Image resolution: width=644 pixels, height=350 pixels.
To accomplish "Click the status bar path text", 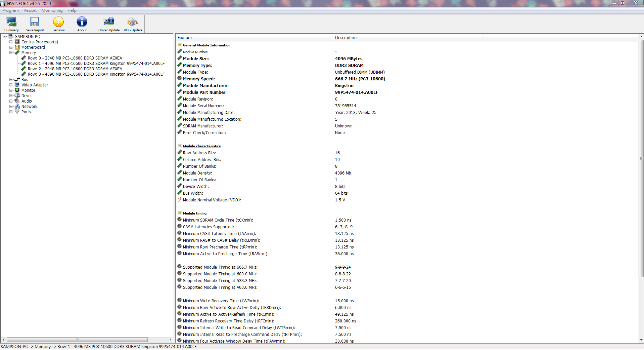I will pos(98,346).
